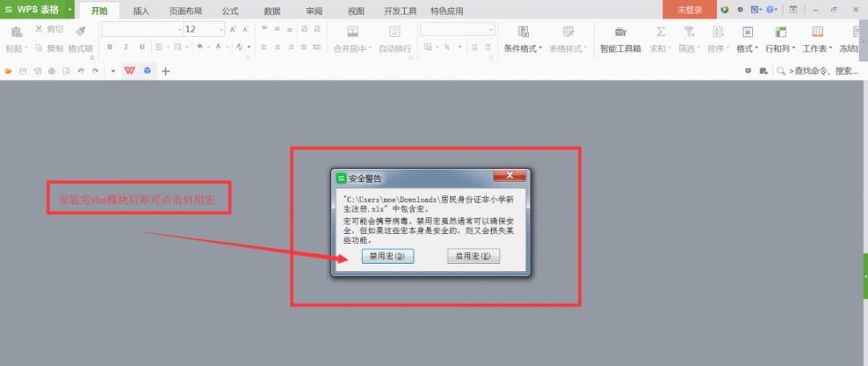Toggle underline formatting U
This screenshot has height=366, width=868.
141,47
